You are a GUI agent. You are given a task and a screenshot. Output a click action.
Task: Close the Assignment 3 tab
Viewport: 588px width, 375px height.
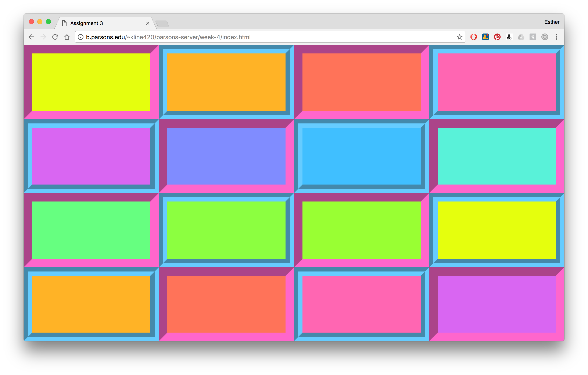click(148, 23)
